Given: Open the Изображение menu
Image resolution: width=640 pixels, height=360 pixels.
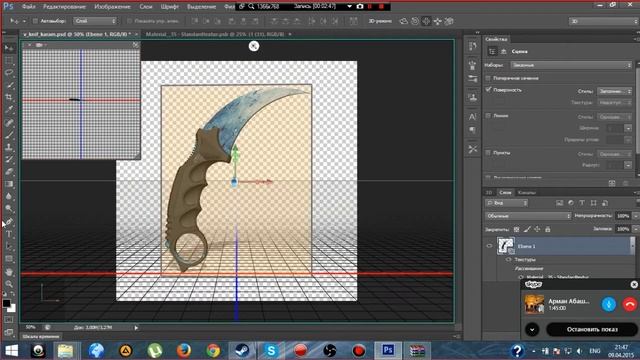Looking at the screenshot, I should click(112, 7).
